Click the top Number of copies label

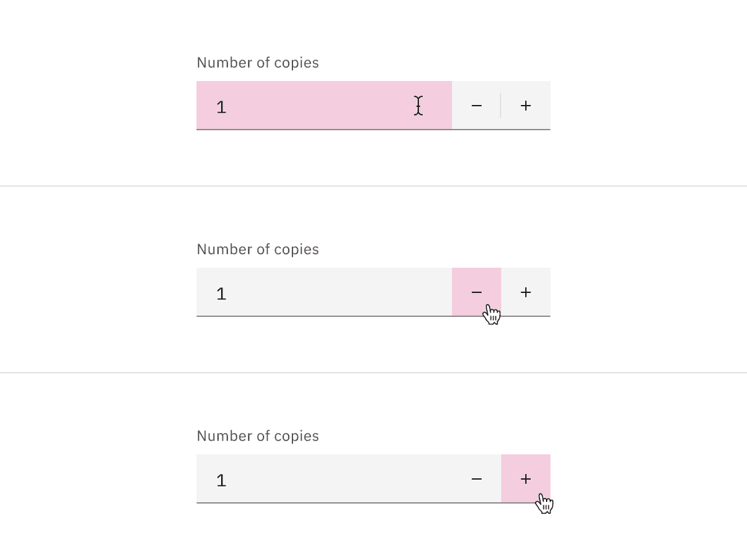pos(257,62)
